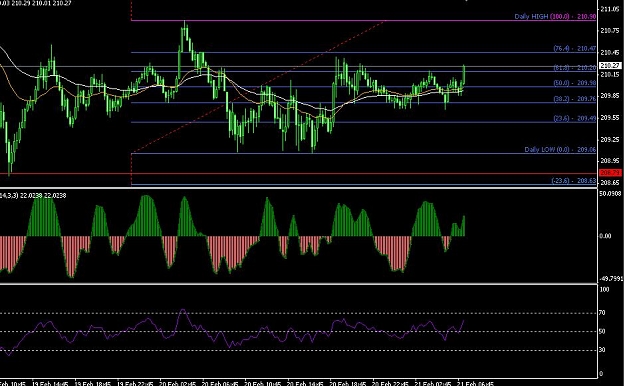Viewport: 625px width, 386px height.
Task: Select the red horizontal line at 208.79
Action: (x=299, y=174)
